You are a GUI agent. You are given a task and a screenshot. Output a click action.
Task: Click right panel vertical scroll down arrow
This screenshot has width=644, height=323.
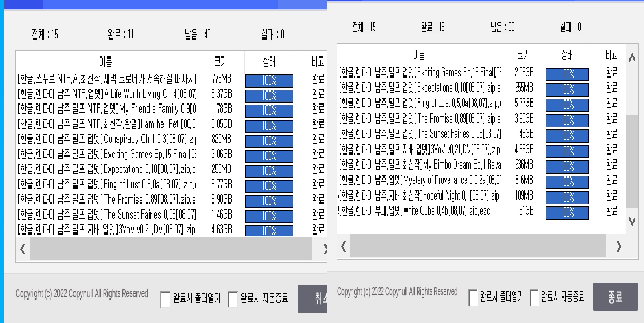tap(632, 221)
